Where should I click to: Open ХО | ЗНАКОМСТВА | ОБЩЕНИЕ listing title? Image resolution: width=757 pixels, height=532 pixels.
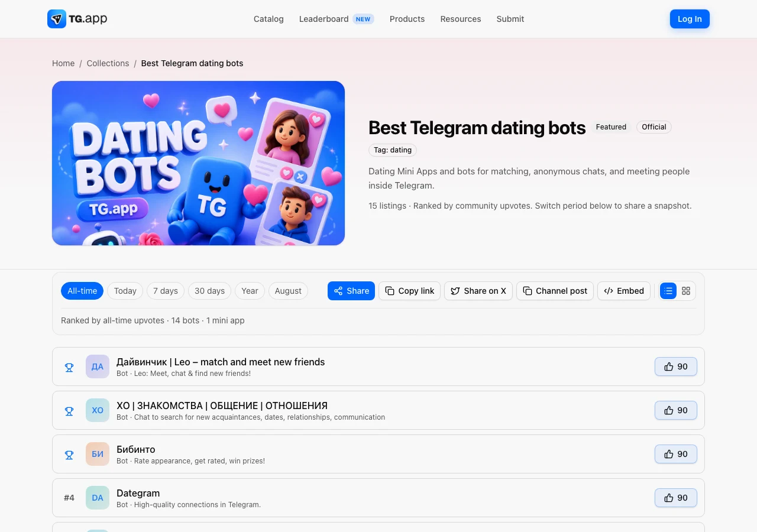click(x=222, y=406)
